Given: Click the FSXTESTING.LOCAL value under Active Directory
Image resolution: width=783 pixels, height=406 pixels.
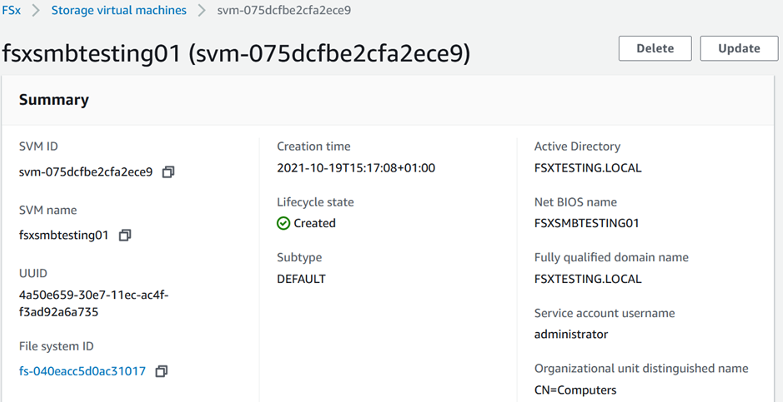Looking at the screenshot, I should [588, 168].
